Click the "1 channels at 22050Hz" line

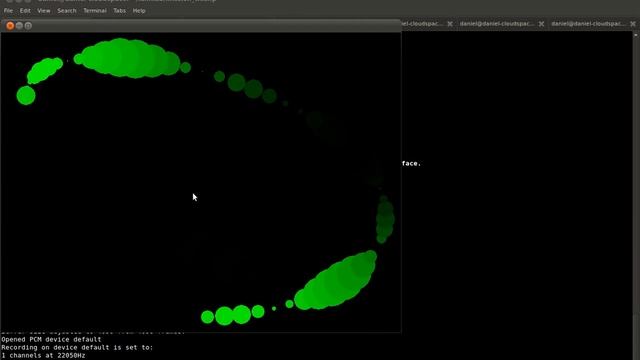43,356
